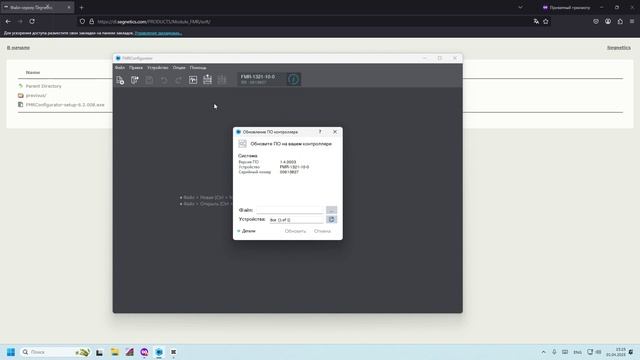This screenshot has height=360, width=640.
Task: Open the previous/ folder link
Action: click(x=36, y=96)
